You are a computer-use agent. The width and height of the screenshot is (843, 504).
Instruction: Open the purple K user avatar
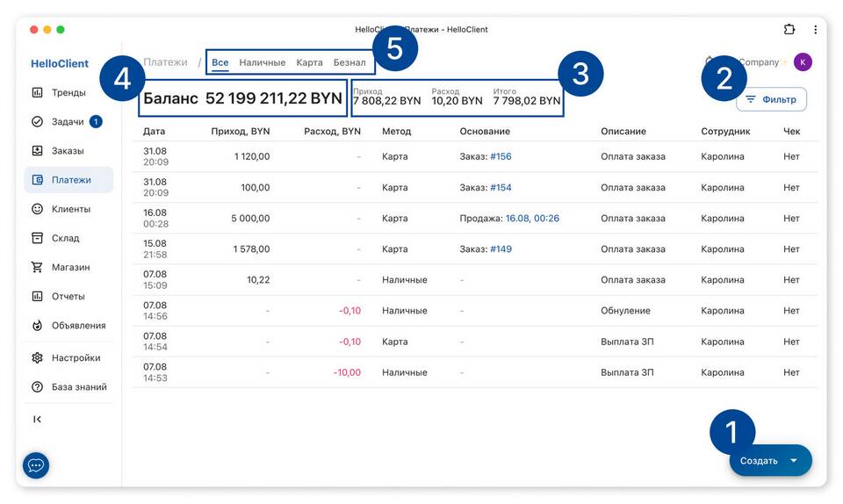pos(803,62)
